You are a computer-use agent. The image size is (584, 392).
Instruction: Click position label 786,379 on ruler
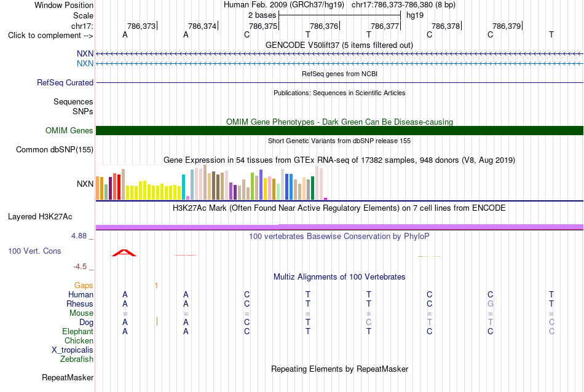coord(507,26)
